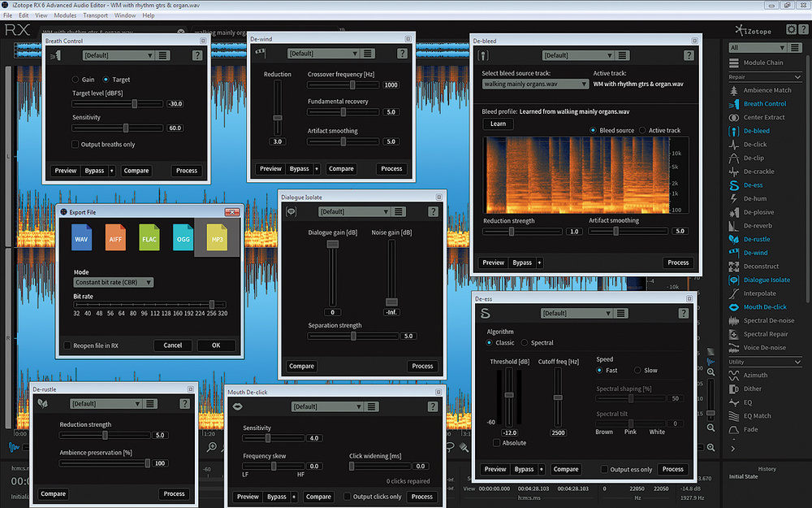Open the De-plosive module icon
Viewport: 812px width, 508px height.
734,212
